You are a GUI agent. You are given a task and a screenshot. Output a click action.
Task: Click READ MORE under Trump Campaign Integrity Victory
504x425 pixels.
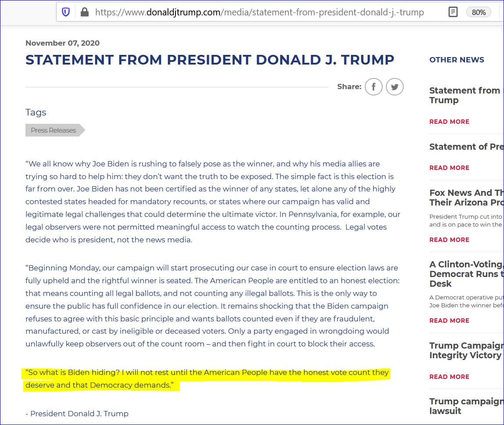[x=449, y=377]
